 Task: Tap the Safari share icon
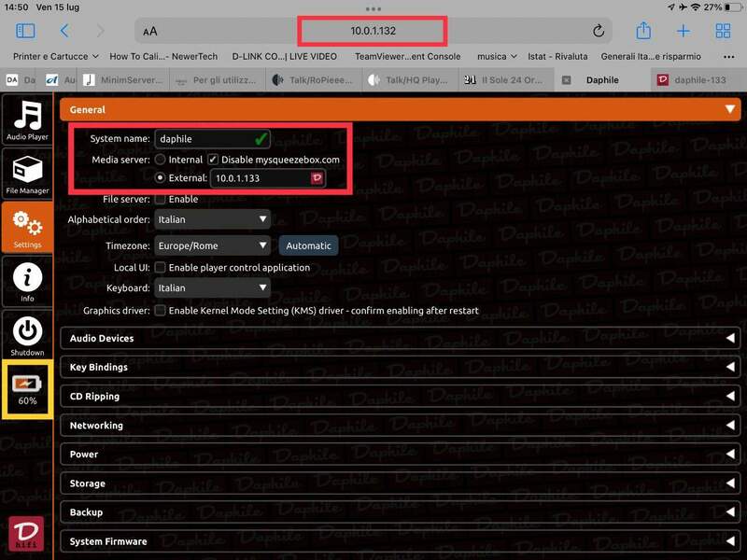(x=643, y=31)
